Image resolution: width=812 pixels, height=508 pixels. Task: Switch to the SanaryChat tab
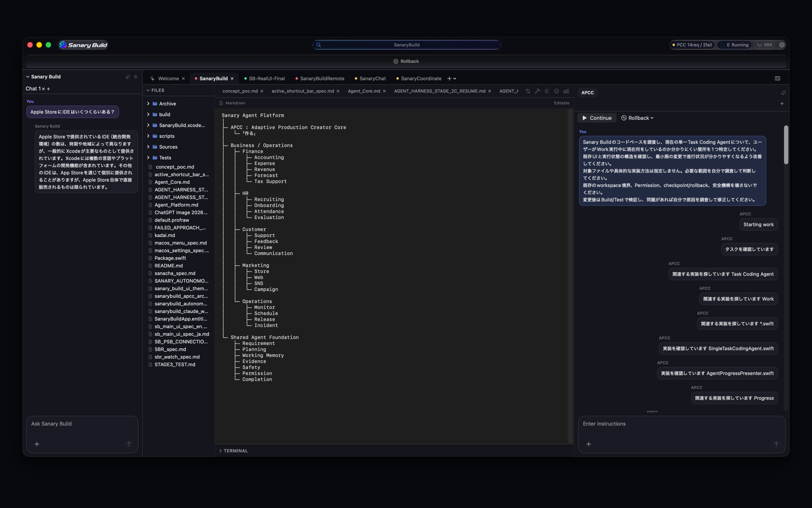pyautogui.click(x=370, y=78)
